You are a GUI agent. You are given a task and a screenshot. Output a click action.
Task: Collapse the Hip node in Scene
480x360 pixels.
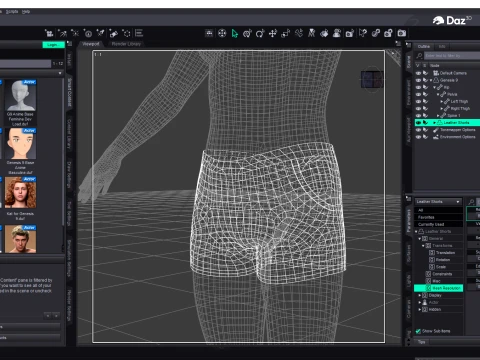pos(434,87)
